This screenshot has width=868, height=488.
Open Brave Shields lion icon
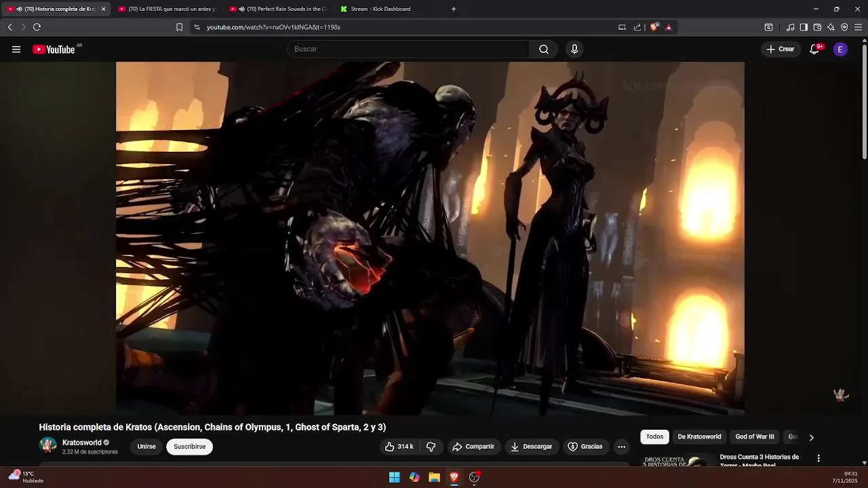coord(654,27)
